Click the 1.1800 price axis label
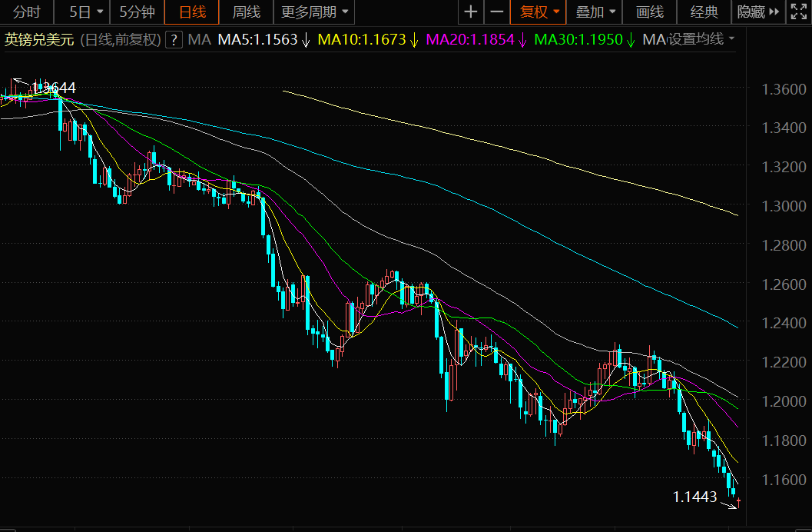Screen dimensions: 812x532 click(x=784, y=441)
